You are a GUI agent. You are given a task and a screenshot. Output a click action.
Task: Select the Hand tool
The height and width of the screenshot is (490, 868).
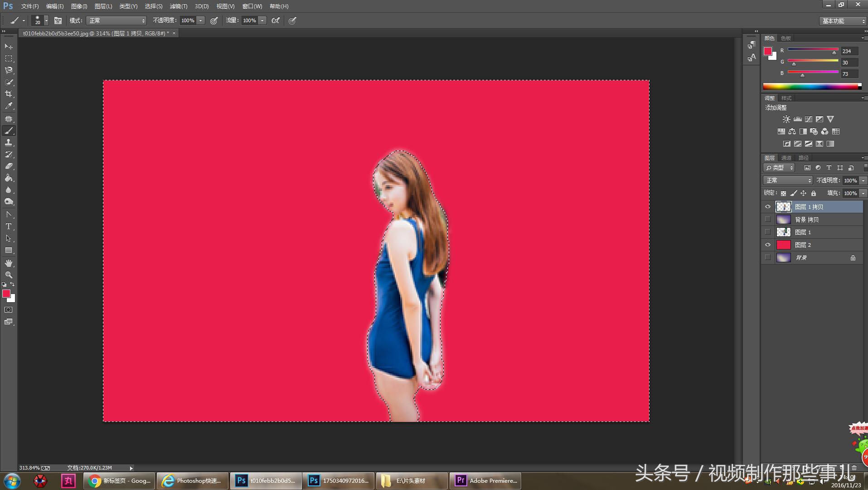[9, 263]
